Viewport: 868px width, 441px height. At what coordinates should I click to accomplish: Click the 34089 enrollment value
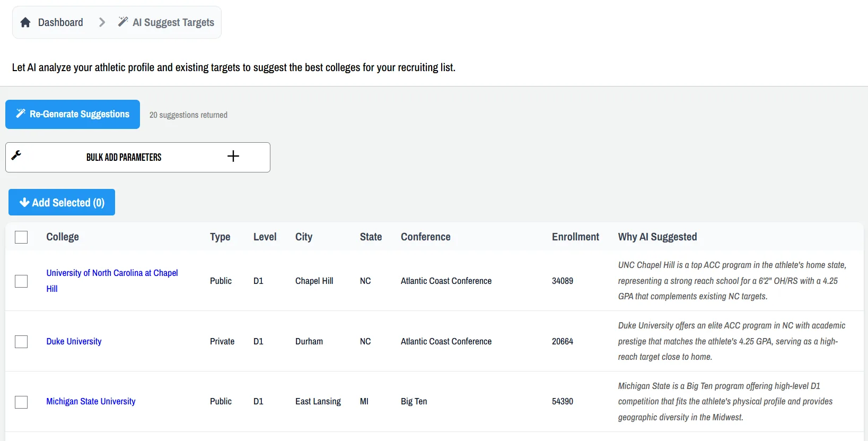pyautogui.click(x=563, y=281)
